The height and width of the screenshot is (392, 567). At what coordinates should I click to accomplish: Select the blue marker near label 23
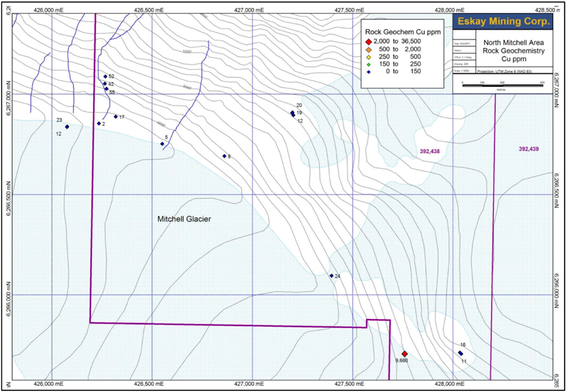pos(67,127)
